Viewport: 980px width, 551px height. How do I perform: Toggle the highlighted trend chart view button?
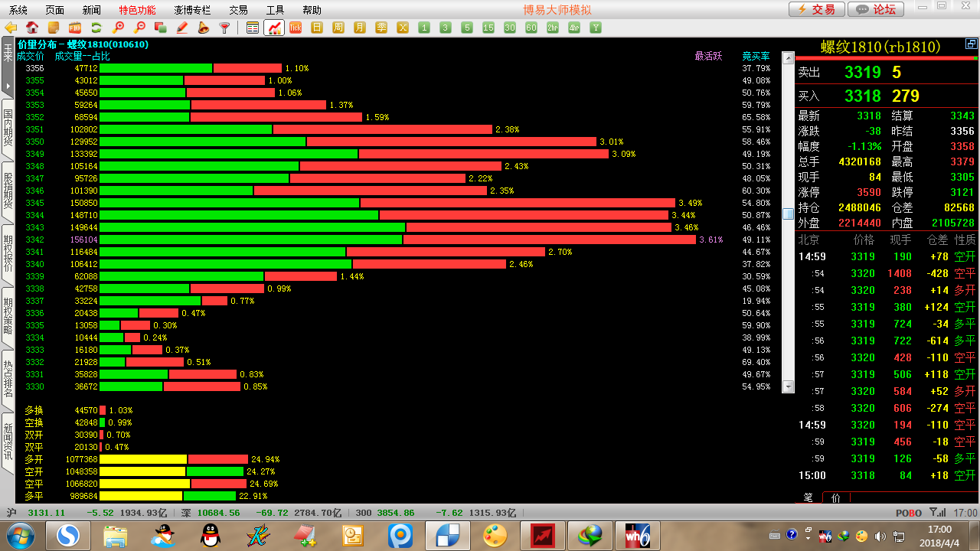pos(274,28)
